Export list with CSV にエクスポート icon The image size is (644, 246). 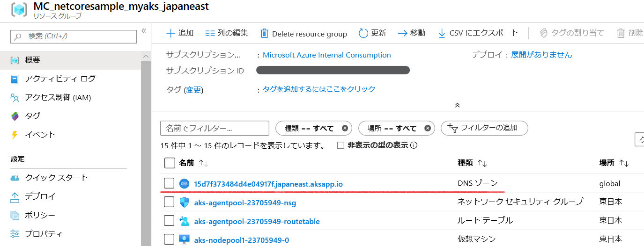tap(442, 33)
